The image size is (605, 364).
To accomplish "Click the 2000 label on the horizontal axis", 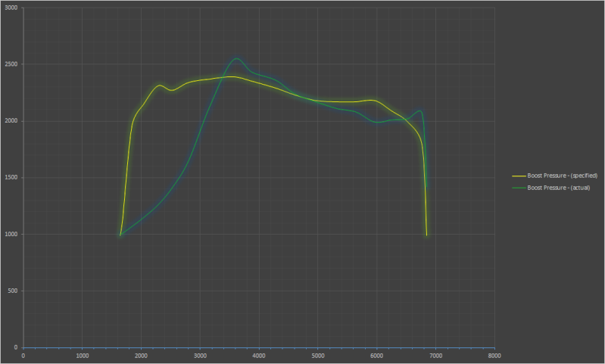I will pos(141,355).
